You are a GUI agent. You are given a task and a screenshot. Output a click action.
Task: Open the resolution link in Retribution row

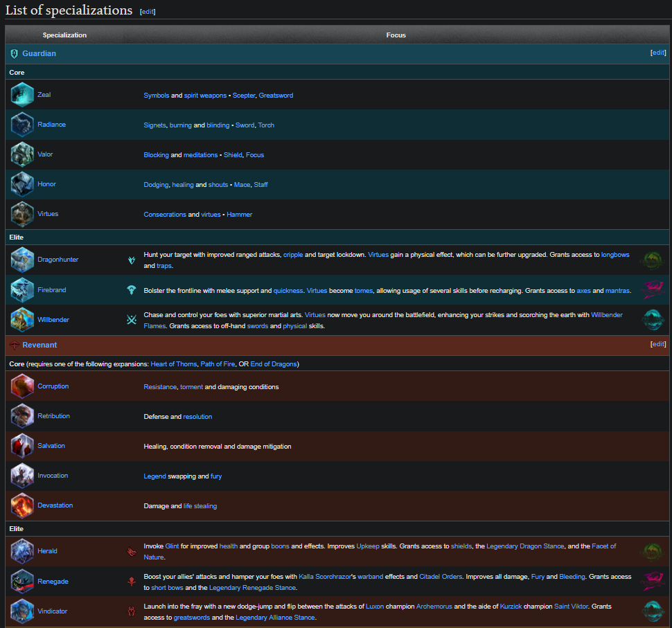[197, 417]
